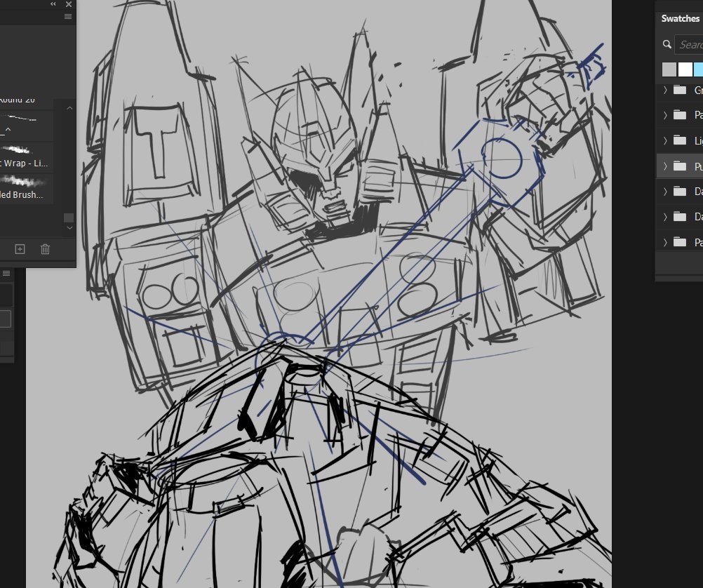
Task: Close the brush presets panel
Action: [x=69, y=4]
